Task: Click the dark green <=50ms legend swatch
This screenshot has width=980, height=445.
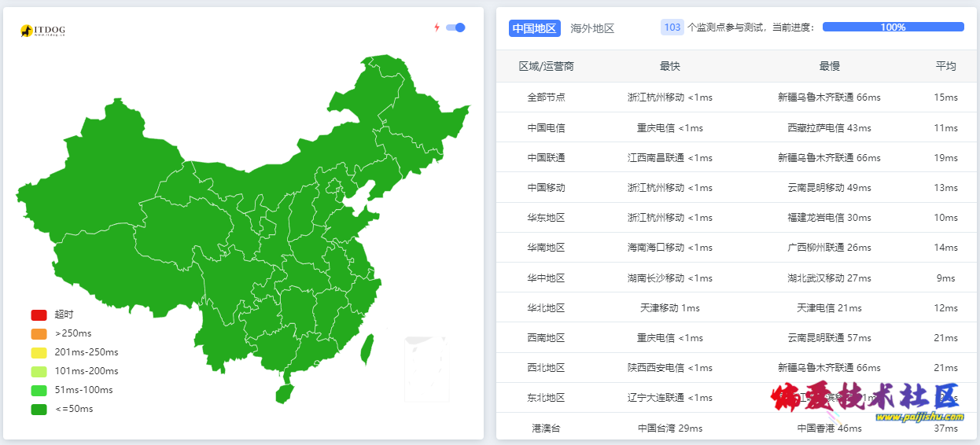Action: [x=39, y=409]
